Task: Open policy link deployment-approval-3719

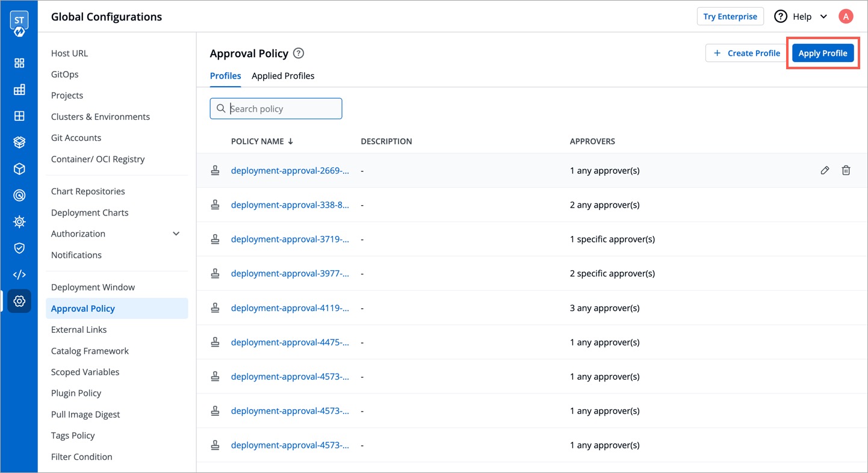Action: coord(291,239)
